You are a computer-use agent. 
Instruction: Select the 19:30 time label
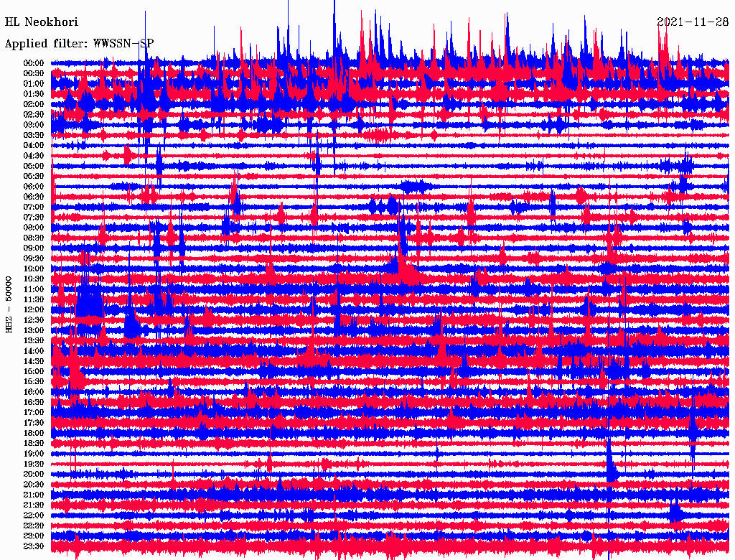34,464
